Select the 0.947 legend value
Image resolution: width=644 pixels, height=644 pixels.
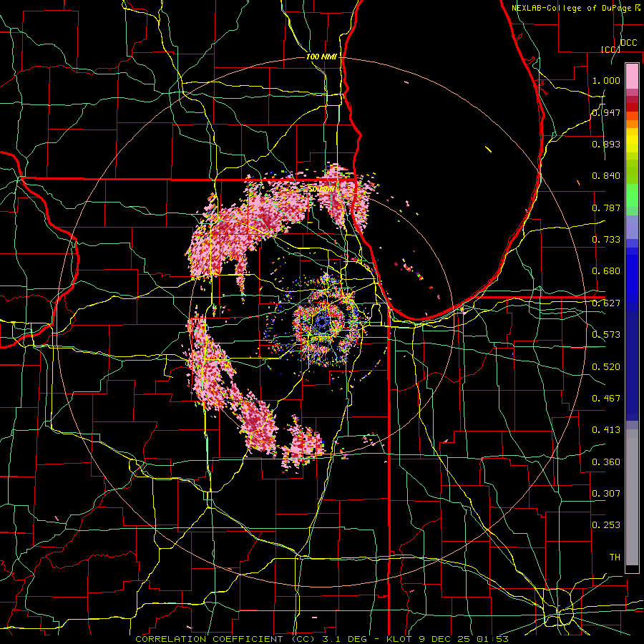coord(606,112)
